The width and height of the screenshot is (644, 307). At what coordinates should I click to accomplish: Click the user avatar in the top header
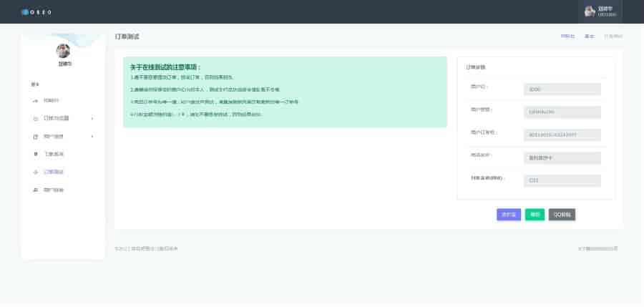590,11
